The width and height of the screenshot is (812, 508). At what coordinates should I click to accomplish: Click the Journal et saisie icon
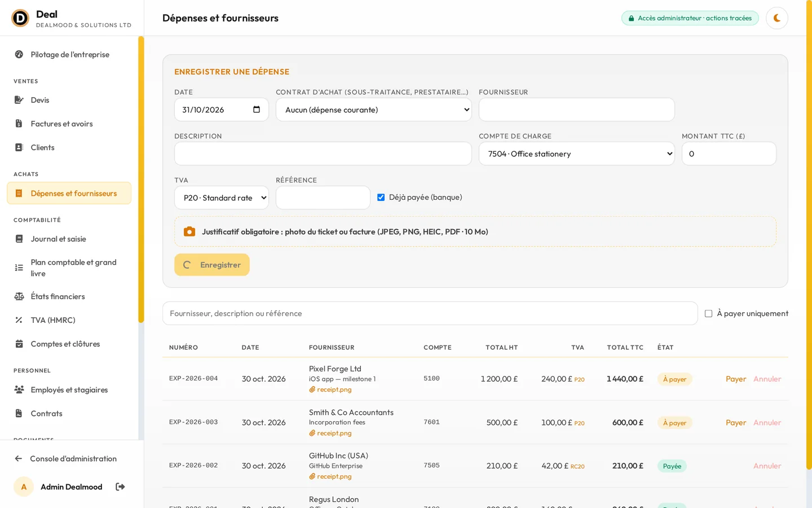(19, 239)
